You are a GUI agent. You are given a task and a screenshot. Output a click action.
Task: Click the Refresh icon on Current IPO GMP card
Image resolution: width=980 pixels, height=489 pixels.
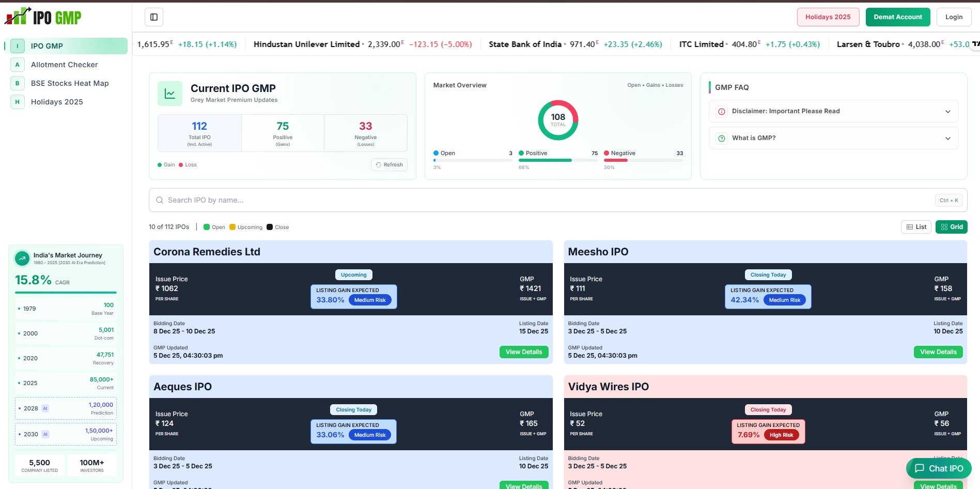point(379,164)
